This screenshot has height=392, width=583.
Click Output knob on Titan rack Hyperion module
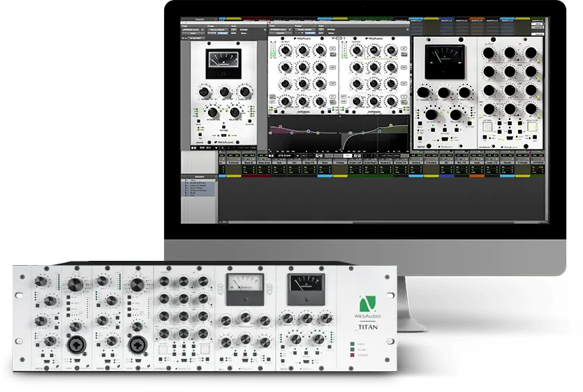click(164, 281)
